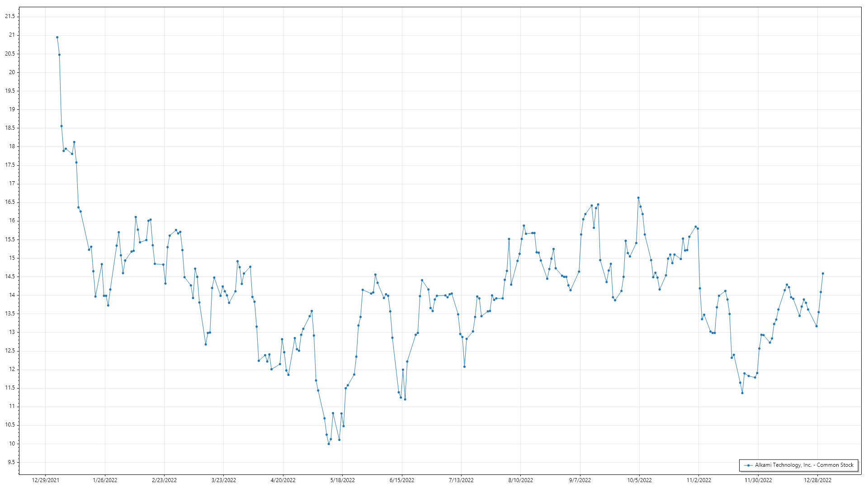Click the October peak point above 16.5
The image size is (868, 488).
click(x=638, y=197)
